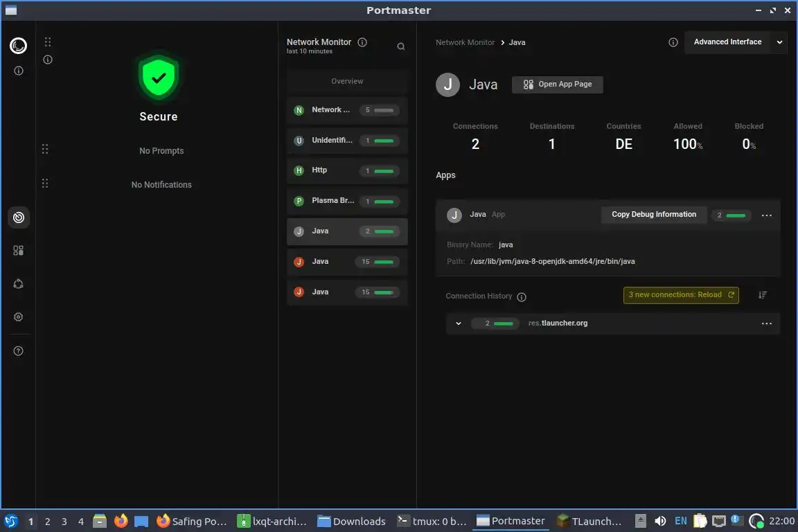Viewport: 798px width, 532px height.
Task: Reload the 3 new connections
Action: point(681,295)
